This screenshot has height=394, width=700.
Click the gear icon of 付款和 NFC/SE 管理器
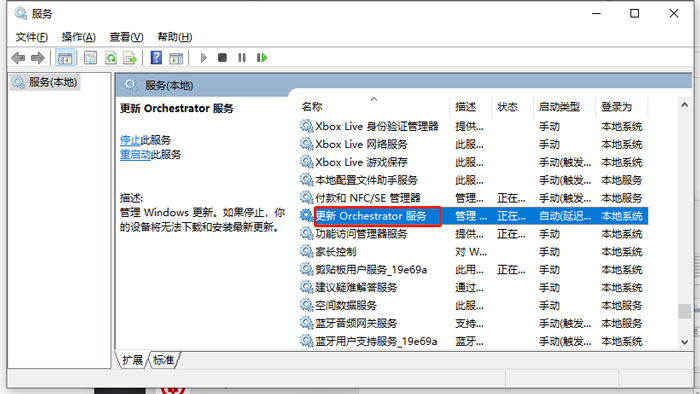point(306,197)
